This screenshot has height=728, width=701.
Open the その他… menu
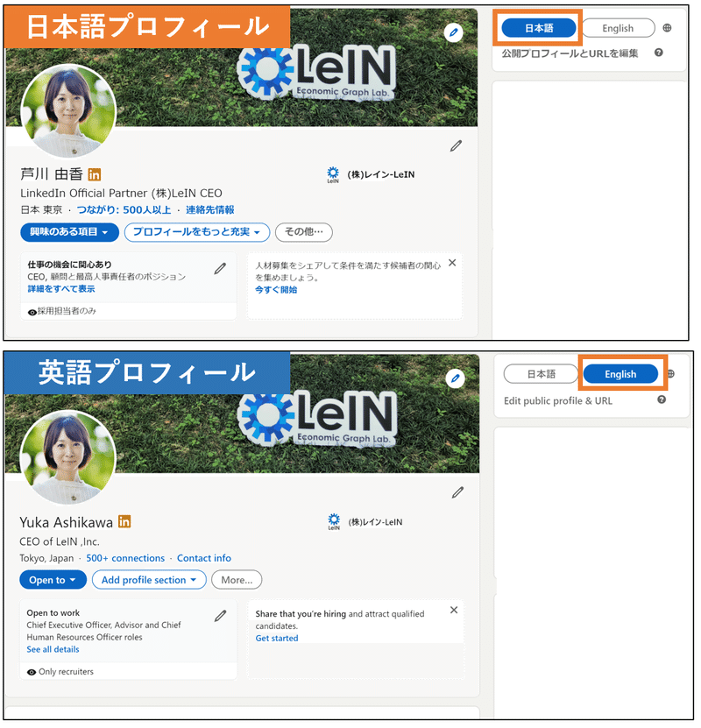tap(303, 232)
